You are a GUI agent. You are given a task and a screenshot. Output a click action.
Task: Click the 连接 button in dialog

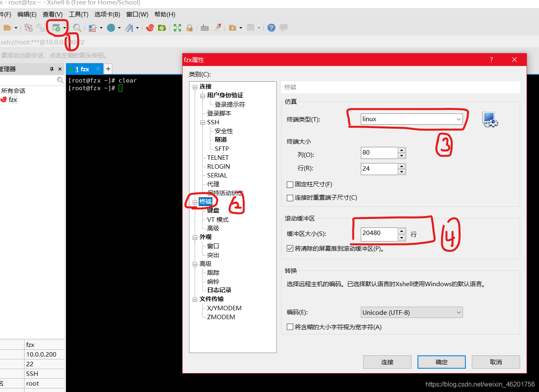click(x=387, y=362)
